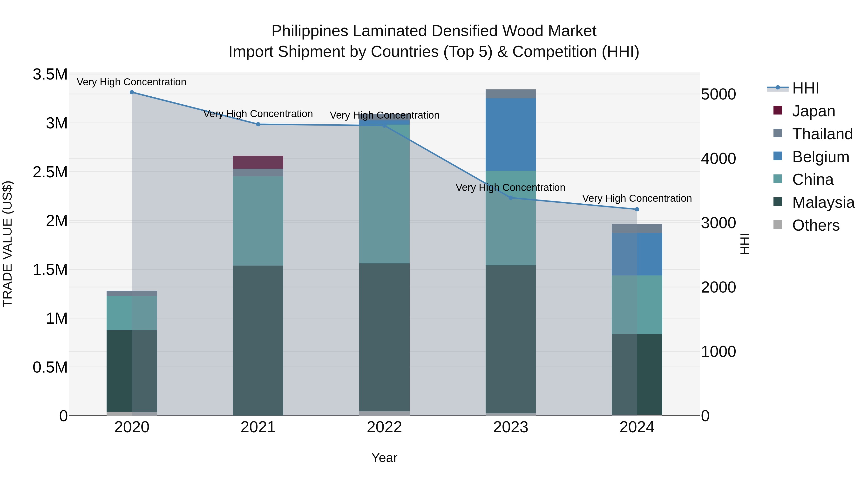Select the Thailand segment atop 2023 bar

tap(510, 94)
